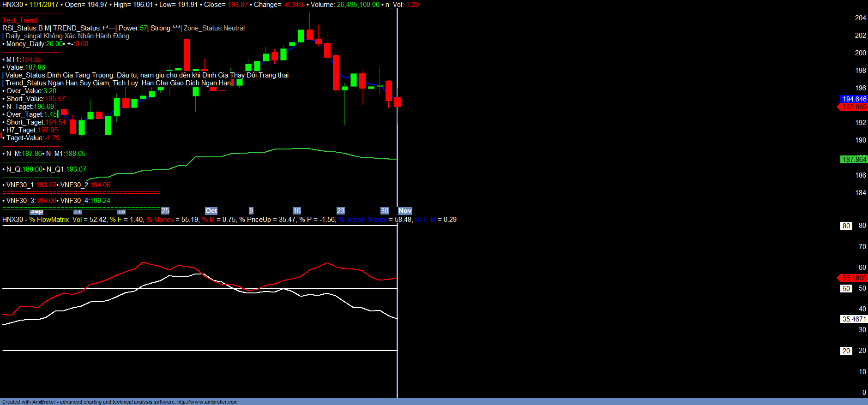This screenshot has width=868, height=405.
Task: Click the % FlowMatrix_Vol indicator name
Action: pyautogui.click(x=55, y=220)
